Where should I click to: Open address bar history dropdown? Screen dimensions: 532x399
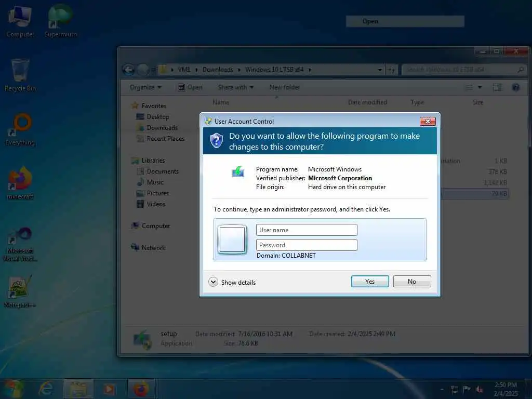click(x=380, y=70)
